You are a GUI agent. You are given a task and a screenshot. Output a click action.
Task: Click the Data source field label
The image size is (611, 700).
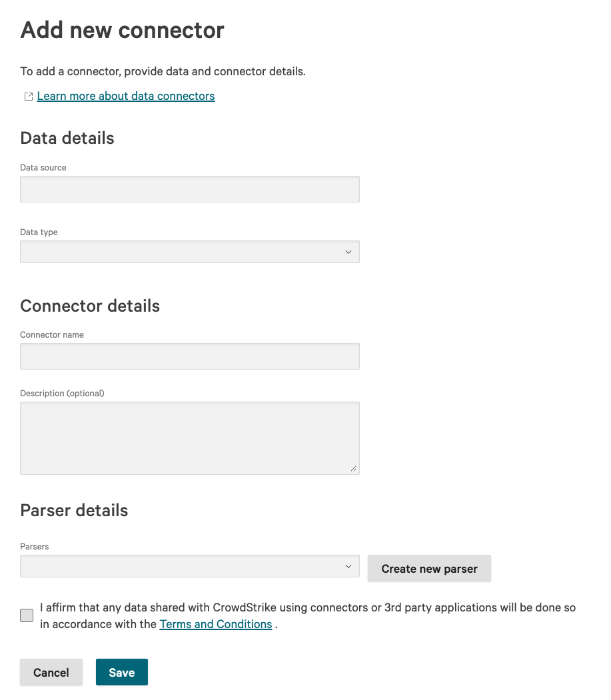(x=43, y=168)
